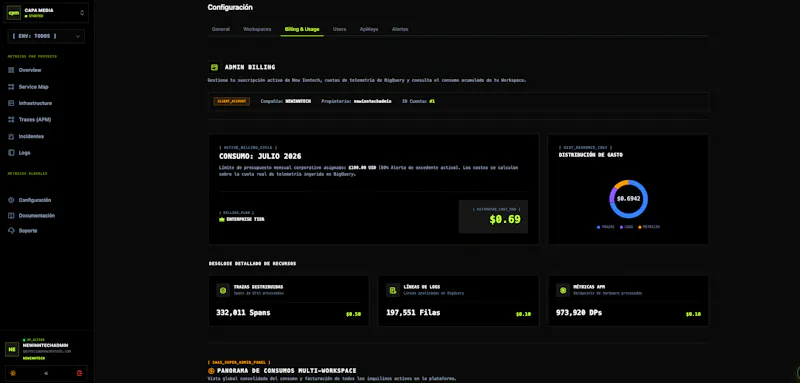Click the red logout icon
This screenshot has height=383, width=800.
[x=79, y=373]
